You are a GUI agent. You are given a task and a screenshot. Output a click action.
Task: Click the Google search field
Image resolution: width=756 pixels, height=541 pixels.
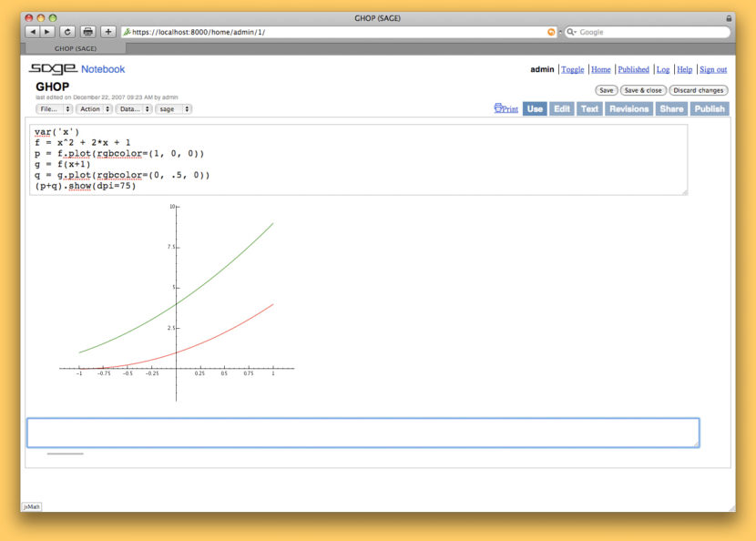[x=648, y=32]
